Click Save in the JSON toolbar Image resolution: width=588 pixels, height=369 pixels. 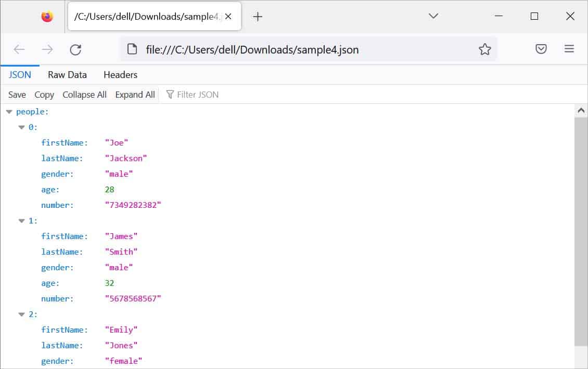point(17,94)
